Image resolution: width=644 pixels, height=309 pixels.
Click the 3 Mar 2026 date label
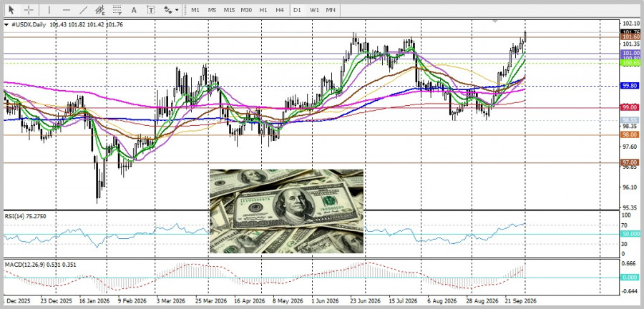[170, 301]
